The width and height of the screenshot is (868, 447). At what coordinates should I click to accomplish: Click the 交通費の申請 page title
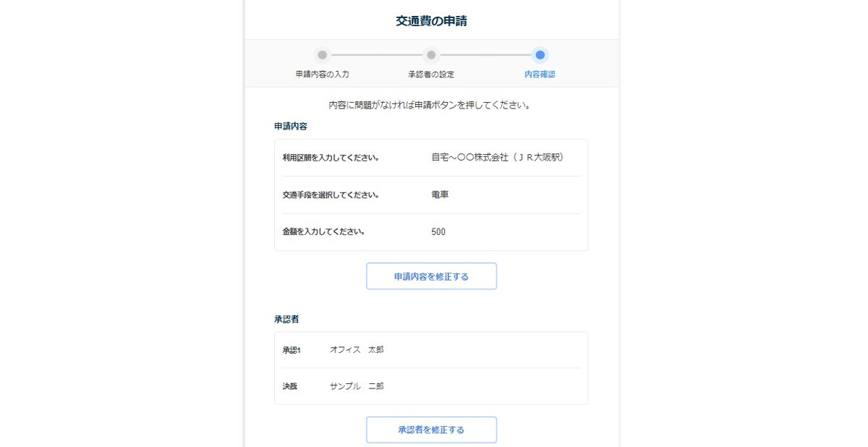431,21
